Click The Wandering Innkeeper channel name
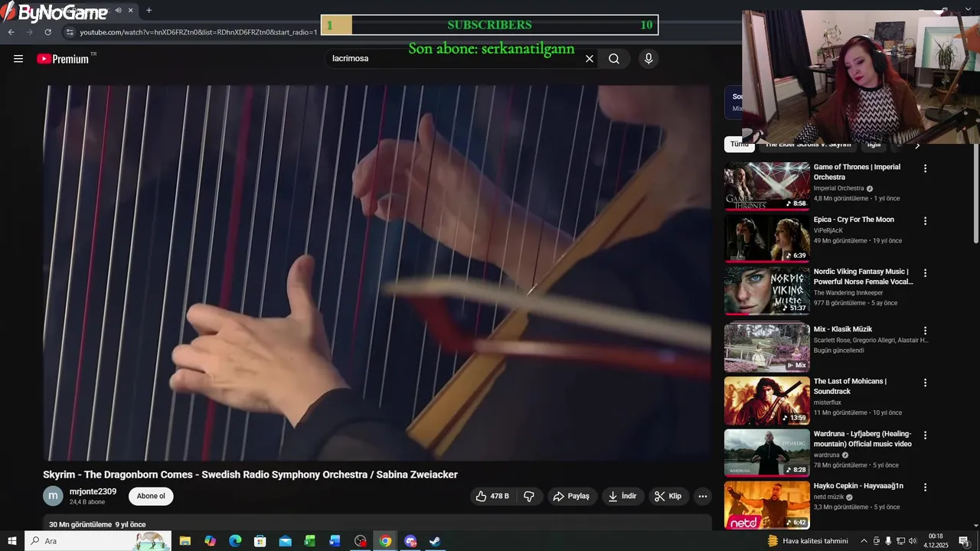 pos(848,293)
